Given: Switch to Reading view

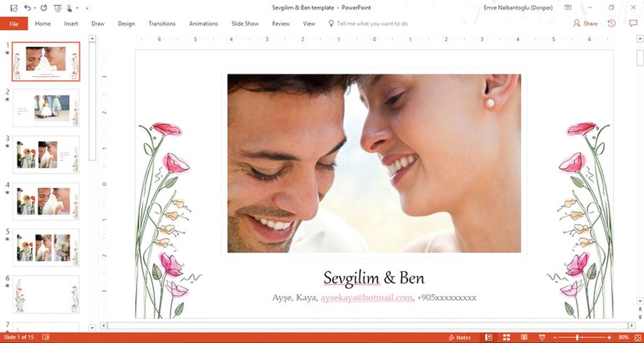Looking at the screenshot, I should [x=524, y=338].
